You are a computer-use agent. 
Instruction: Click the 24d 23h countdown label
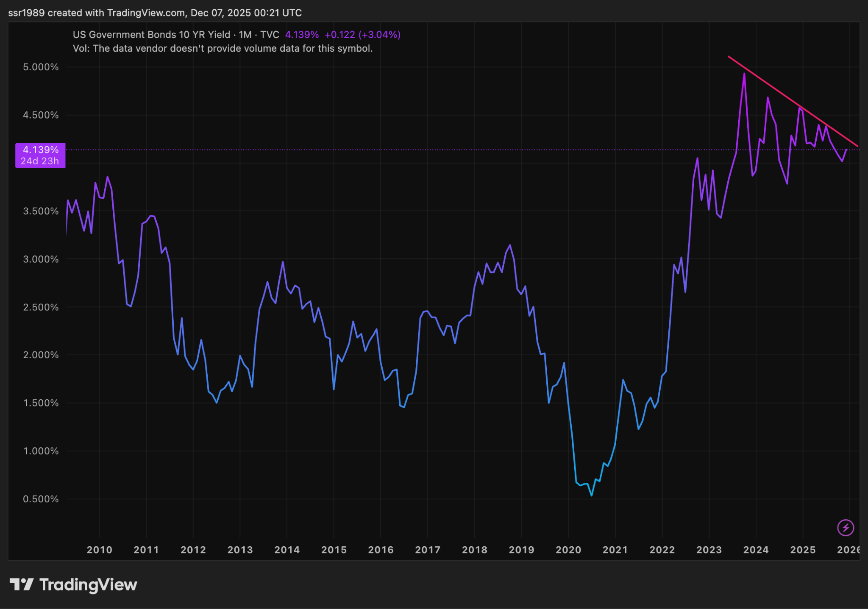tap(40, 161)
